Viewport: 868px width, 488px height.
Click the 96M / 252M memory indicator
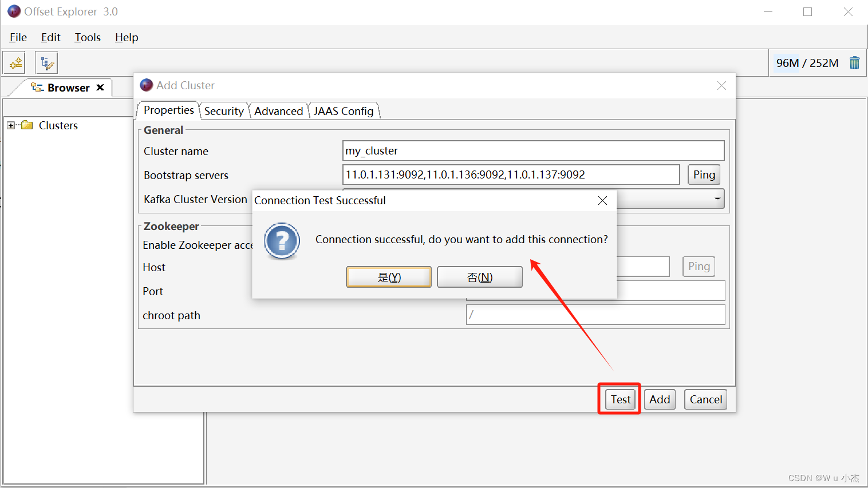807,63
